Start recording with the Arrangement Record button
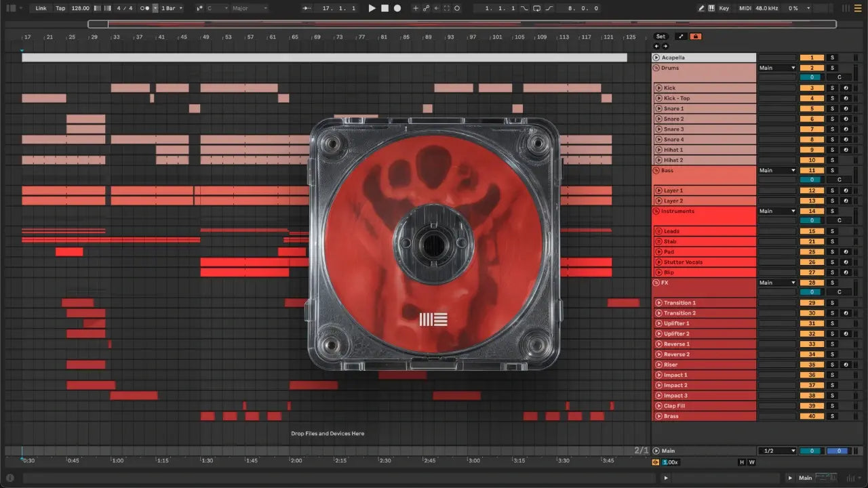This screenshot has width=868, height=488. [397, 8]
